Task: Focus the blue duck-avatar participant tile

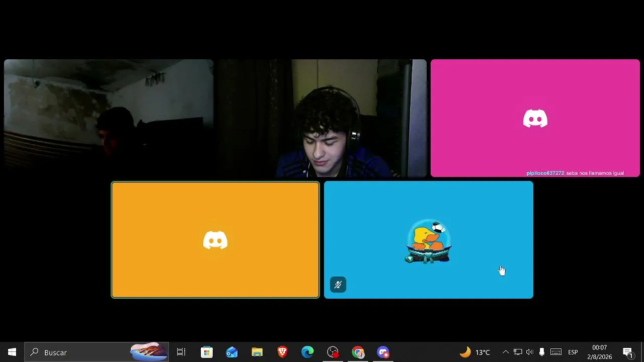Action: tap(429, 240)
